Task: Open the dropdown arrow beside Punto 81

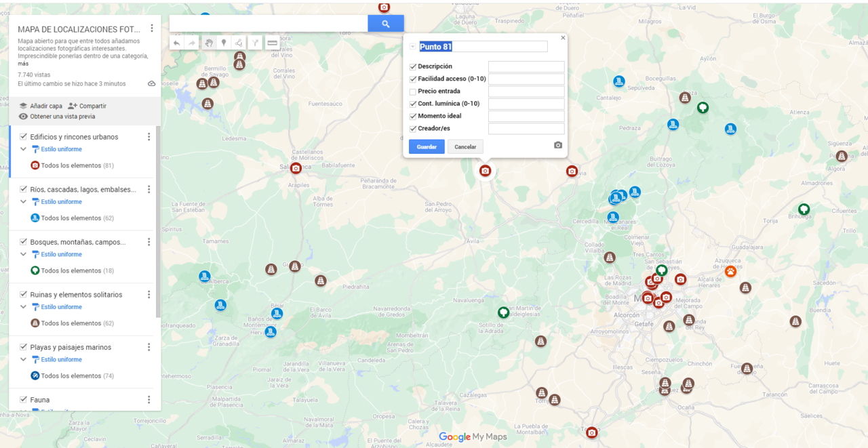Action: 413,47
